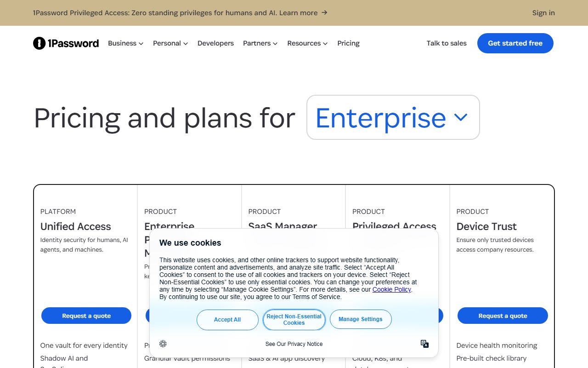Image resolution: width=588 pixels, height=368 pixels.
Task: Open the Cookie Policy link
Action: tap(392, 289)
